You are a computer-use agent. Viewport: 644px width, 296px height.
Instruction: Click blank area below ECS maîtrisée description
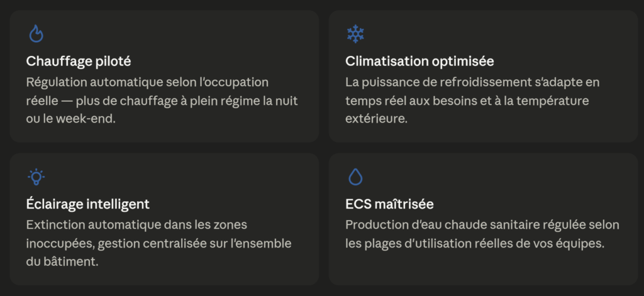482,267
